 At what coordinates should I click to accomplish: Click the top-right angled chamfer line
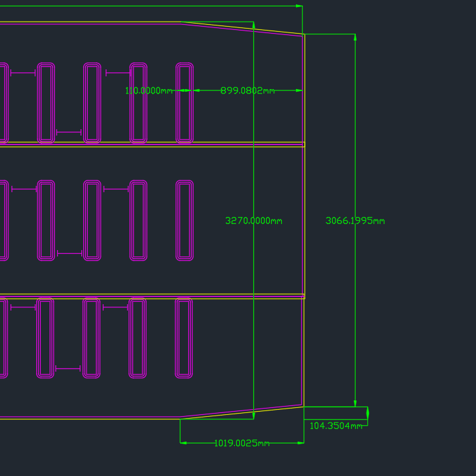(242, 27)
